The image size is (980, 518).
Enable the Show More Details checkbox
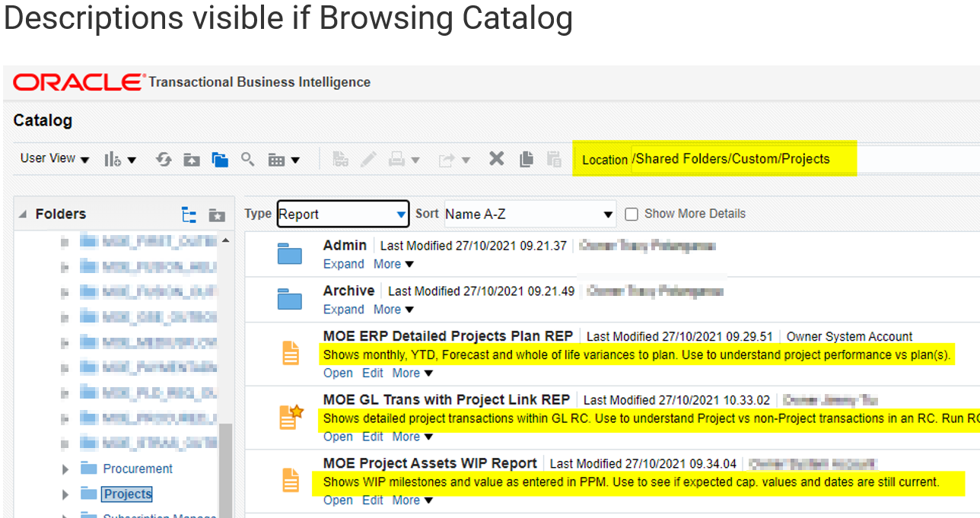click(x=631, y=215)
